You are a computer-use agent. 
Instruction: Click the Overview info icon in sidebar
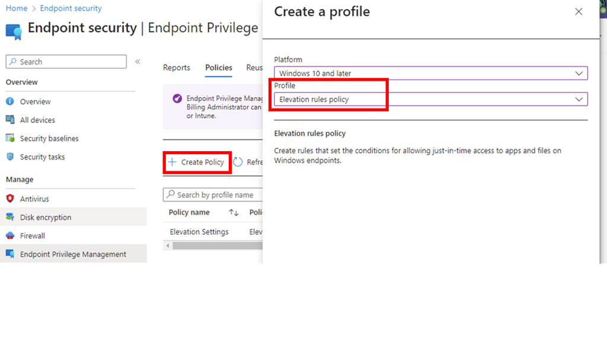tap(10, 101)
